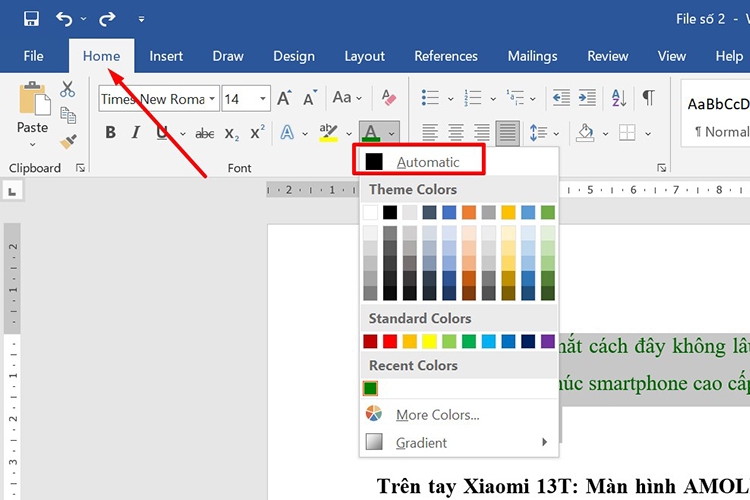
Task: Click the Copy icon
Action: click(68, 115)
